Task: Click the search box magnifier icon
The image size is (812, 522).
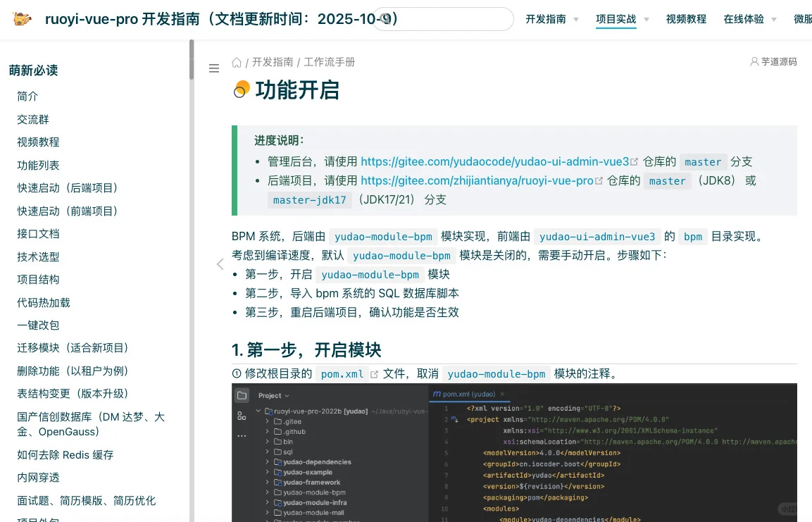Action: tap(385, 19)
